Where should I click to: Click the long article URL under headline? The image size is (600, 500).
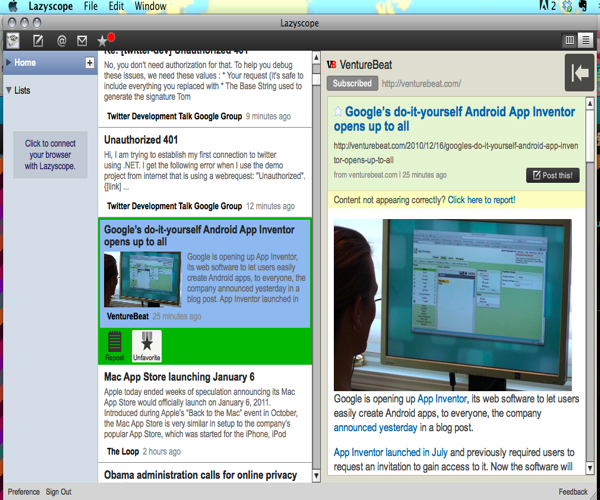tap(456, 153)
